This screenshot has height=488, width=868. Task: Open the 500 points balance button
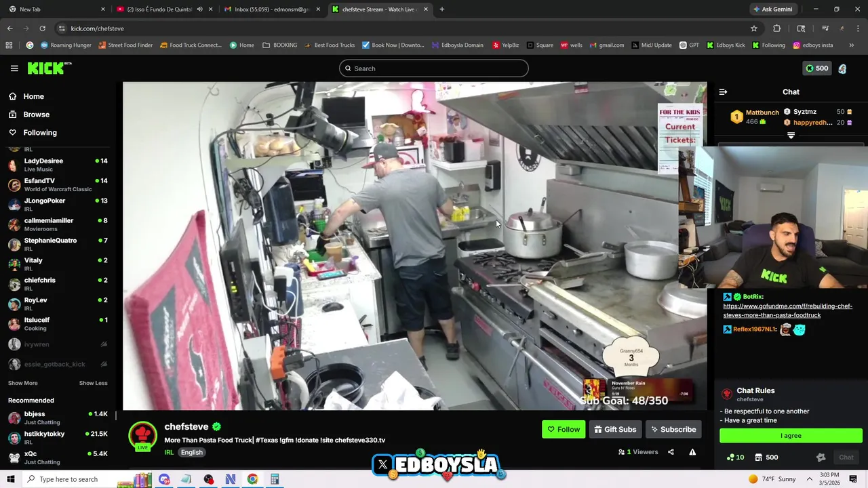(816, 68)
